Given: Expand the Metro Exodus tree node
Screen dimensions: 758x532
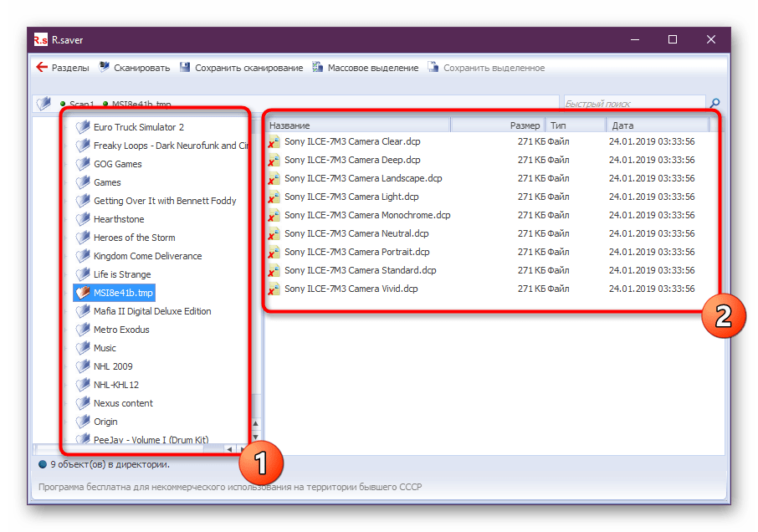Looking at the screenshot, I should pos(66,331).
